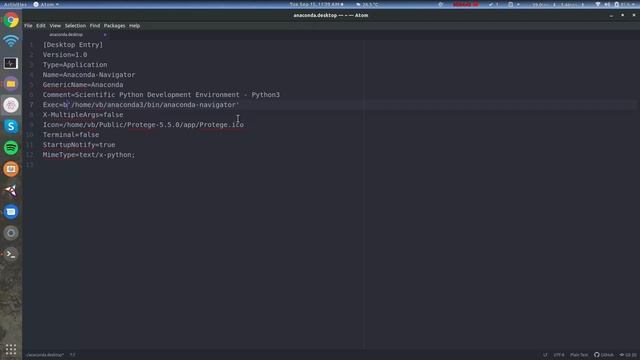
Task: Open the Wi-Fi app icon in dock
Action: 11,41
